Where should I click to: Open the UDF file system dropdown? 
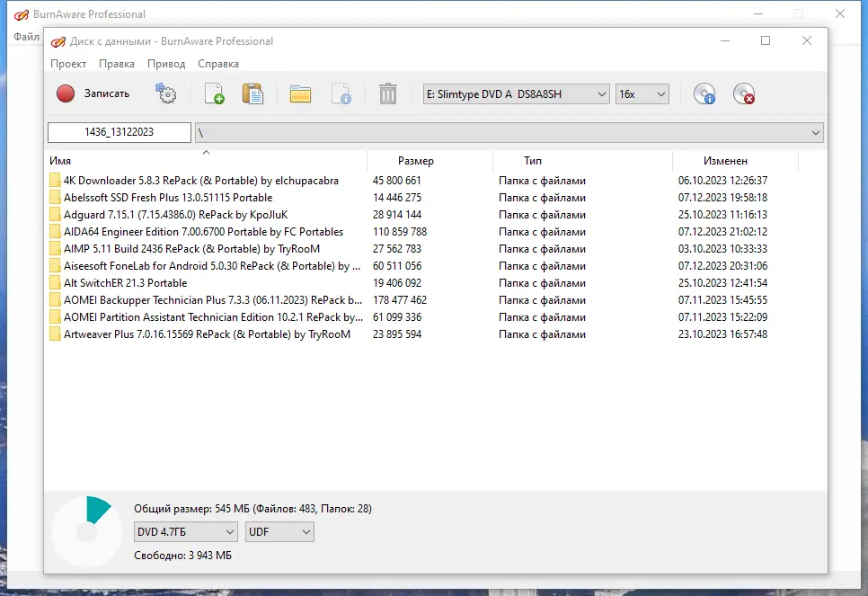(x=279, y=532)
